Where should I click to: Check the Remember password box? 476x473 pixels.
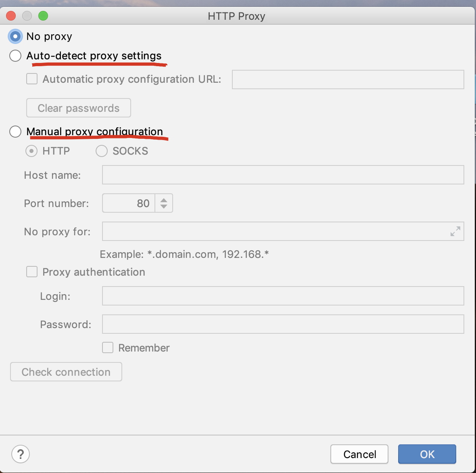click(x=108, y=347)
